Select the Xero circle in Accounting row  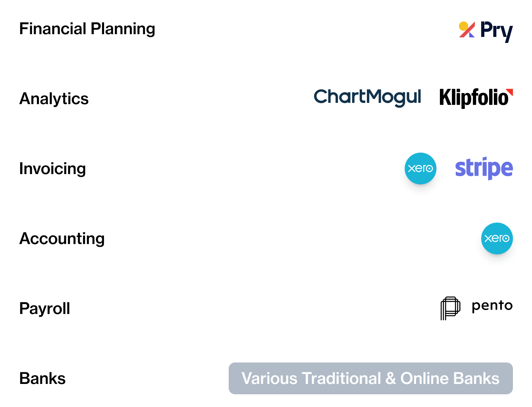(x=497, y=238)
